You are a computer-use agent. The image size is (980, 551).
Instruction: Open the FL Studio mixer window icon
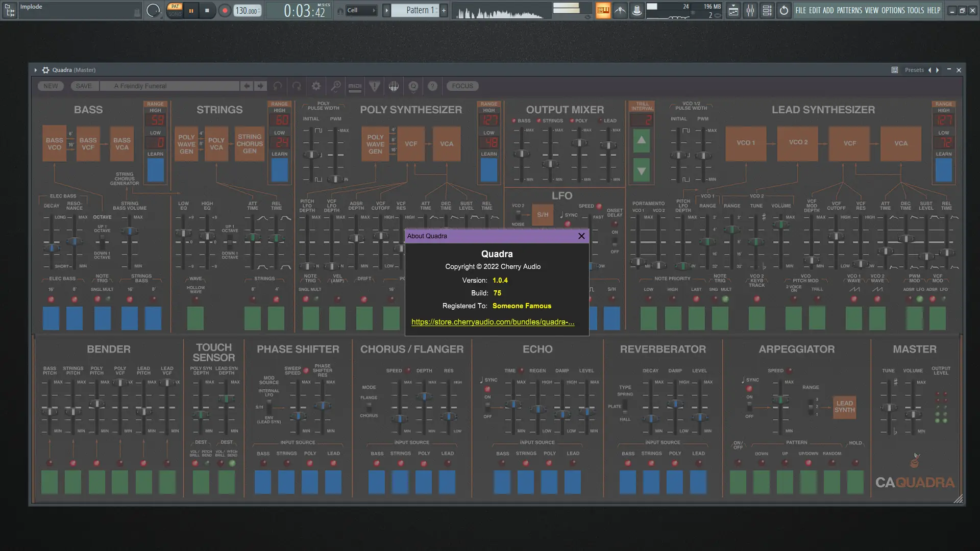(x=750, y=10)
